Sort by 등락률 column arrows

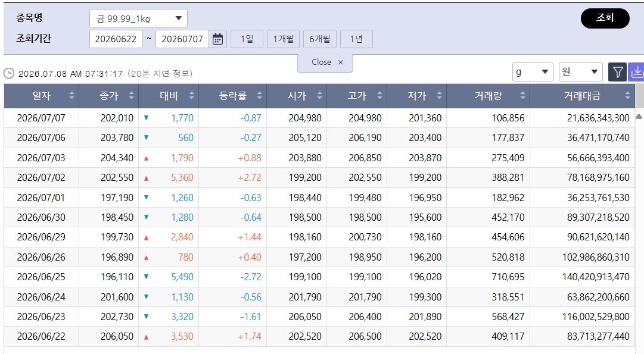tap(260, 96)
